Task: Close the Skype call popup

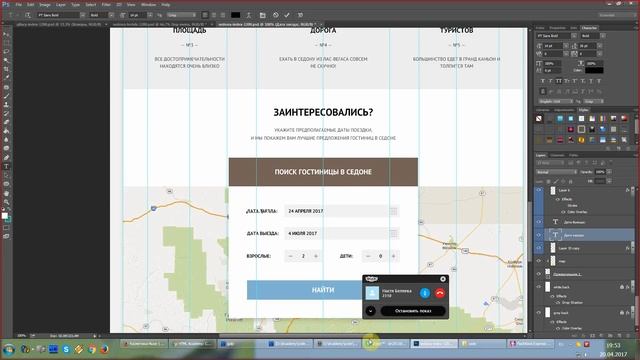Action: pos(443,279)
